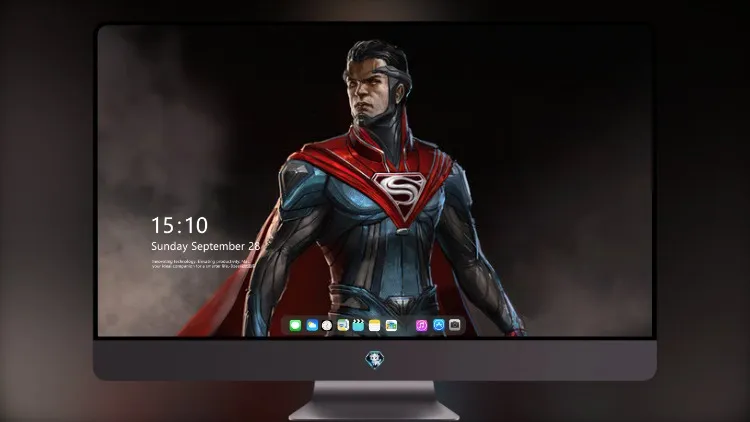The height and width of the screenshot is (422, 750).
Task: Click the logo badge on monitor chin
Action: pyautogui.click(x=375, y=360)
